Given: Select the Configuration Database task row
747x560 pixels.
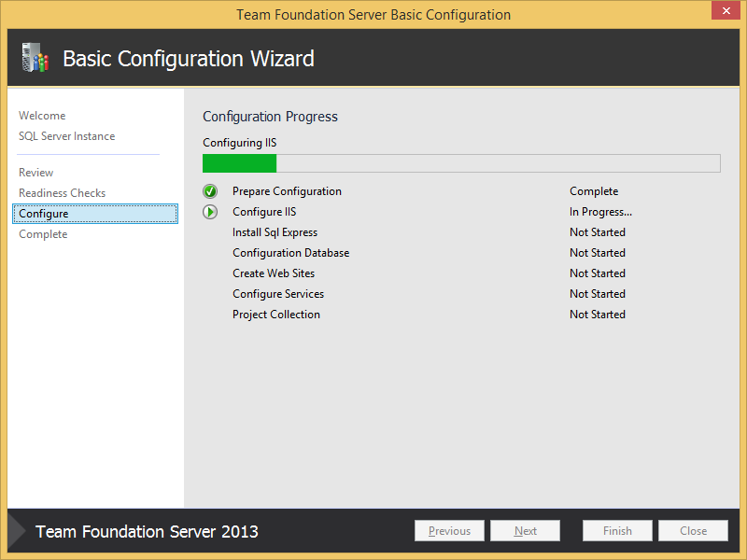Looking at the screenshot, I should click(x=290, y=253).
